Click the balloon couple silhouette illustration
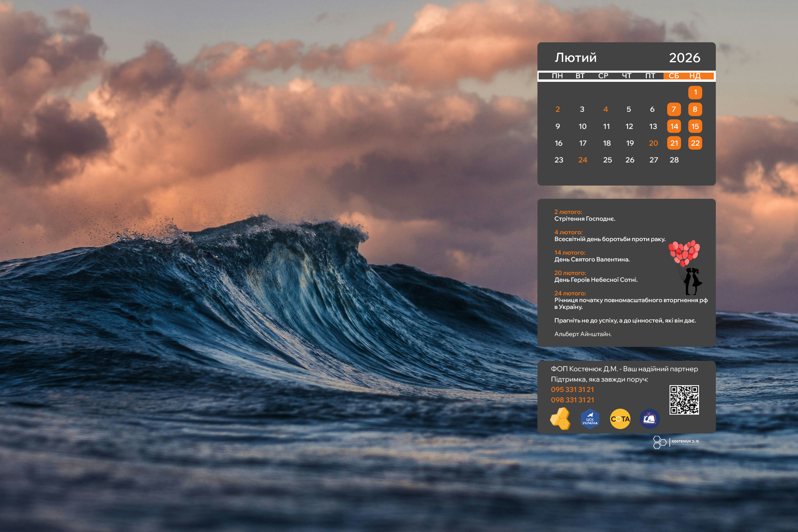Viewport: 798px width, 532px height. point(686,267)
